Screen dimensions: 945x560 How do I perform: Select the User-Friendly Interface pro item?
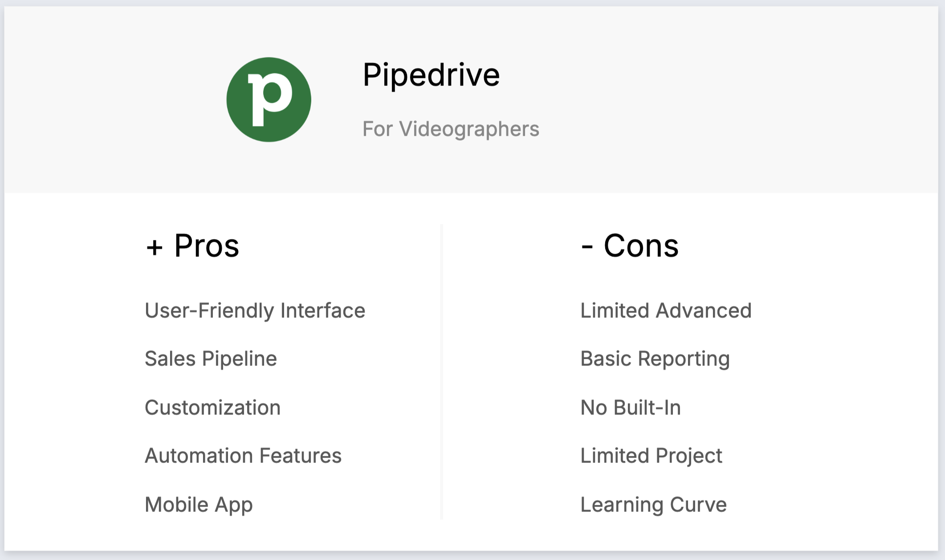(x=255, y=311)
